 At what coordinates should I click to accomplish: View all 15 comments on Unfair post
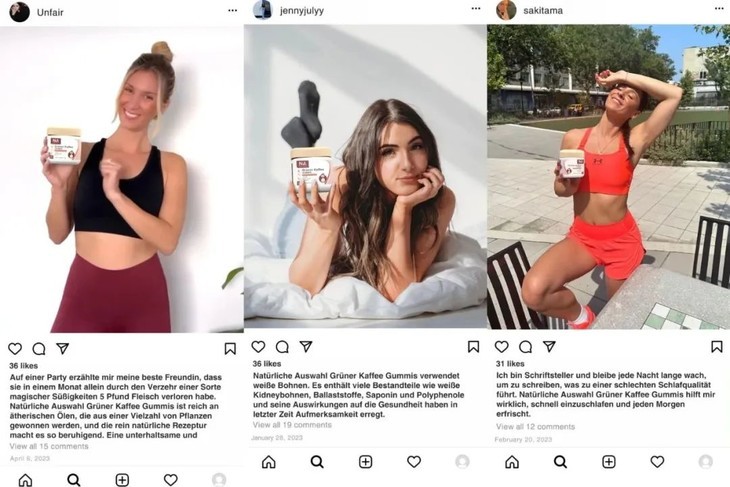pos(49,446)
